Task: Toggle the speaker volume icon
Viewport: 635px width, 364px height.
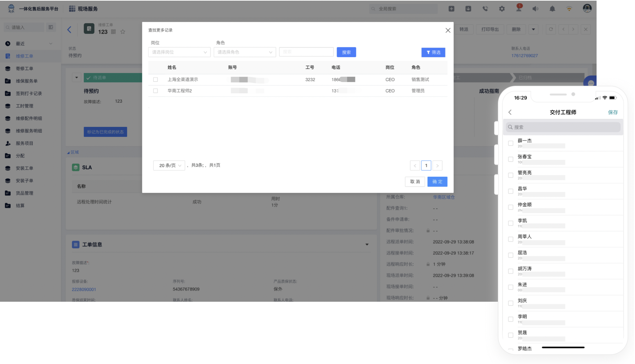Action: pos(535,9)
